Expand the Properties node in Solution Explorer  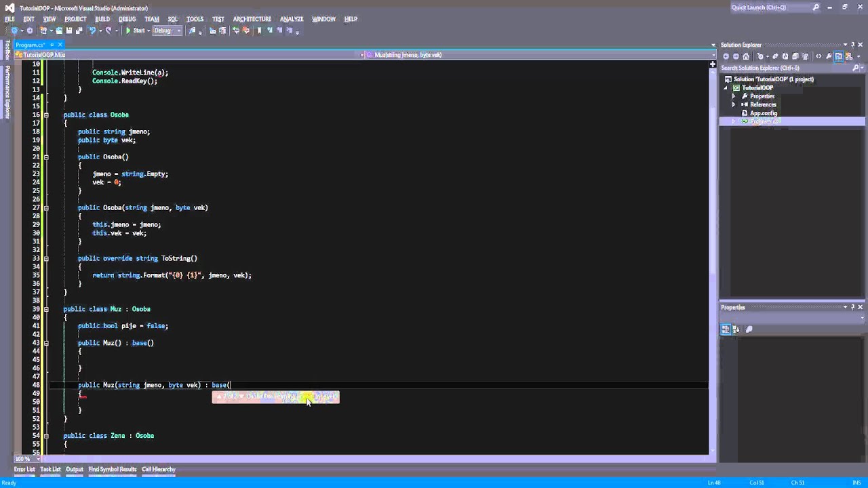coord(733,96)
